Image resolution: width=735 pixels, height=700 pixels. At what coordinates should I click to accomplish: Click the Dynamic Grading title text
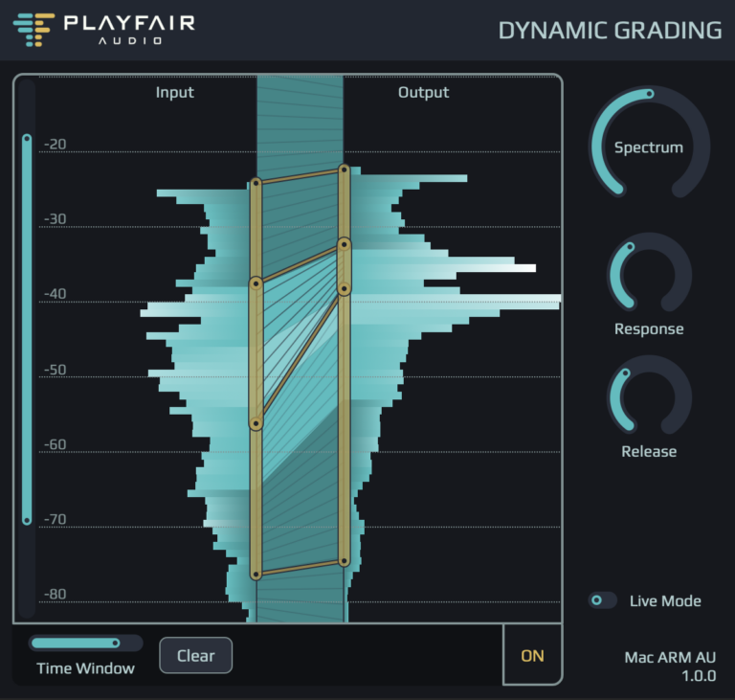[610, 31]
